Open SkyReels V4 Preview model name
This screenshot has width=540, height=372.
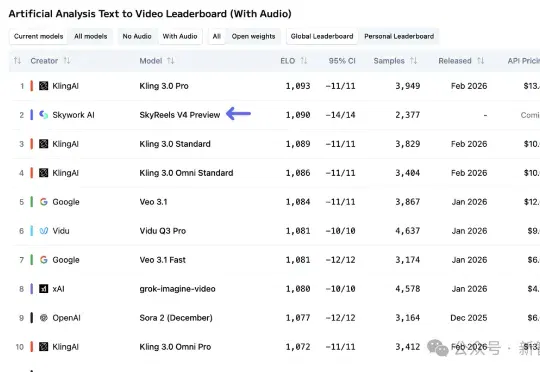(180, 115)
